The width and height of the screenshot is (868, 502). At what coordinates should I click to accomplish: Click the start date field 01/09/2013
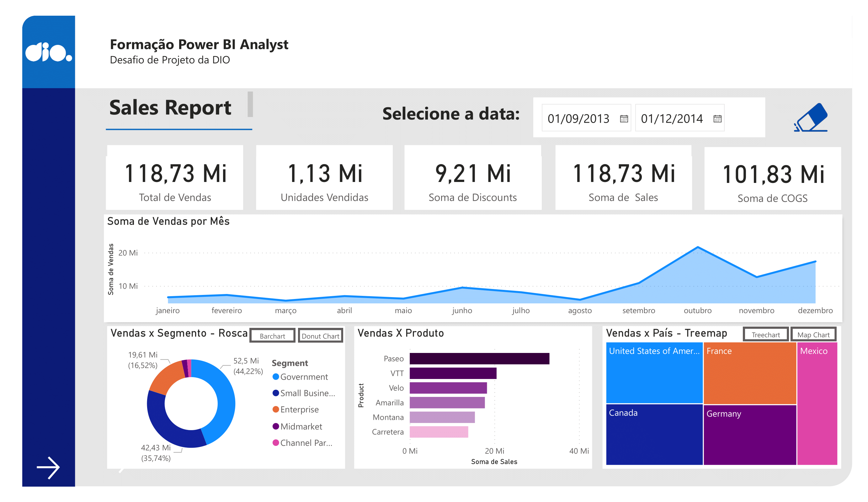579,119
